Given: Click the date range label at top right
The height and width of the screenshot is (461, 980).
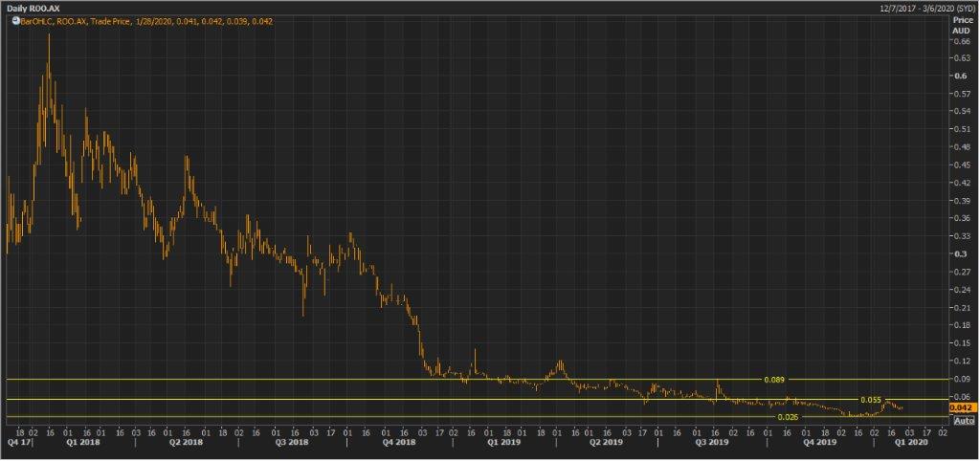Looking at the screenshot, I should coord(927,8).
